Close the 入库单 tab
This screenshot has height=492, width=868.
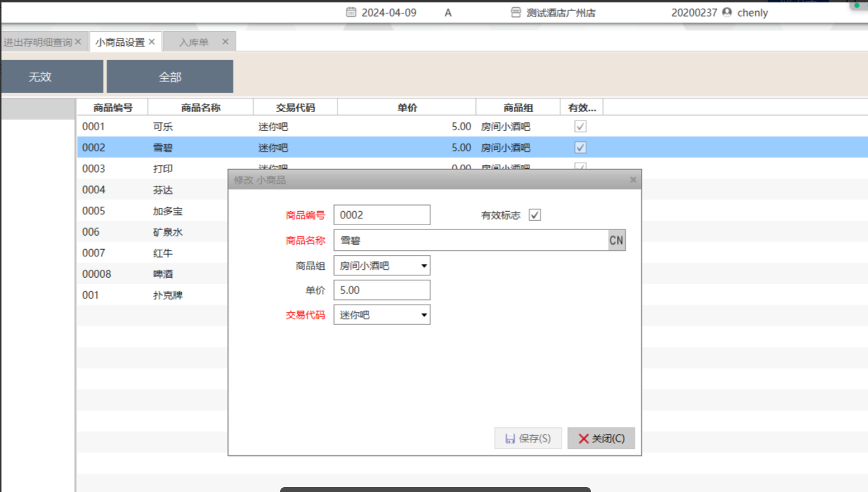[225, 42]
